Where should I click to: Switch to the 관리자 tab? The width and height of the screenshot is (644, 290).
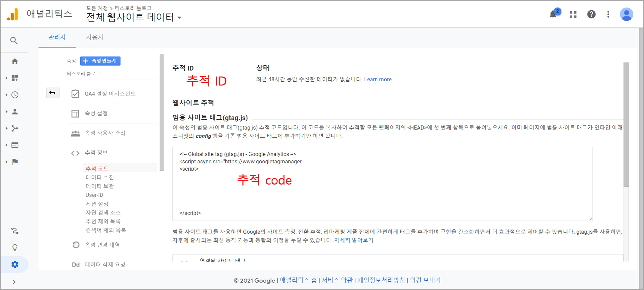tap(57, 37)
